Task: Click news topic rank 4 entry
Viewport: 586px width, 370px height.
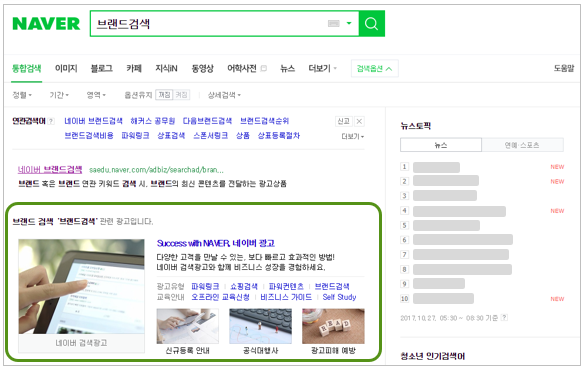Action: click(459, 211)
